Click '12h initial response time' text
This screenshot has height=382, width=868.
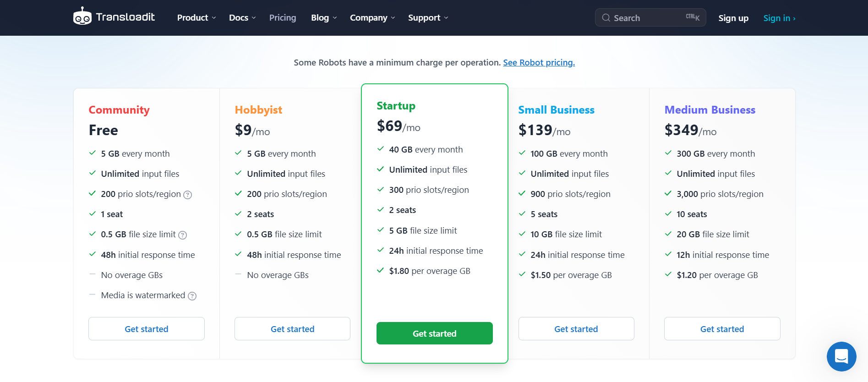pyautogui.click(x=723, y=255)
